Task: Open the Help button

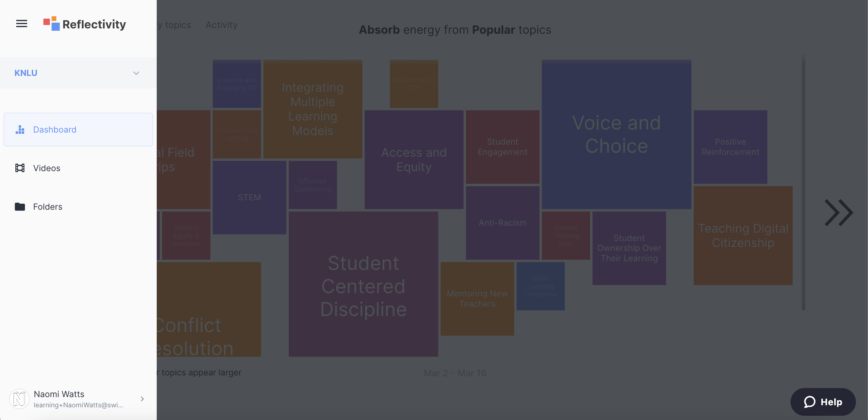Action: (x=823, y=402)
